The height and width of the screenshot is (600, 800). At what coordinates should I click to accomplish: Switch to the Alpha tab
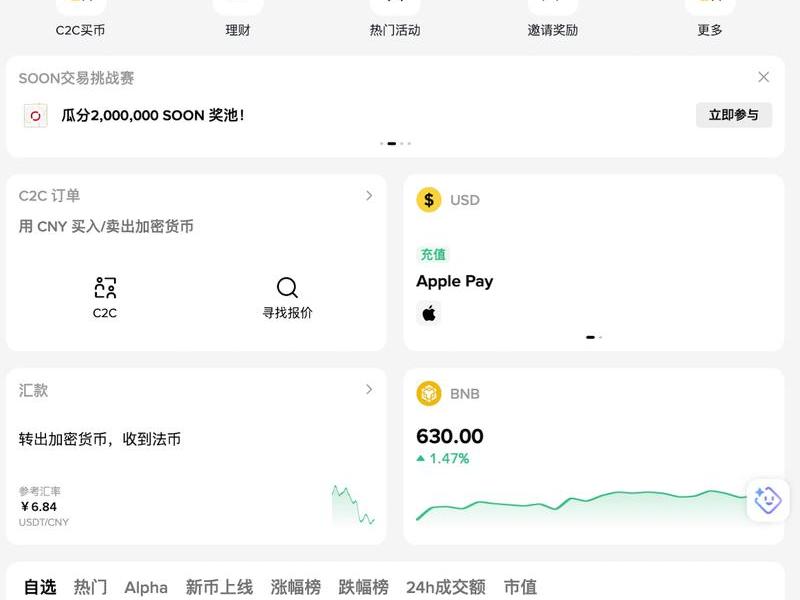[x=146, y=587]
